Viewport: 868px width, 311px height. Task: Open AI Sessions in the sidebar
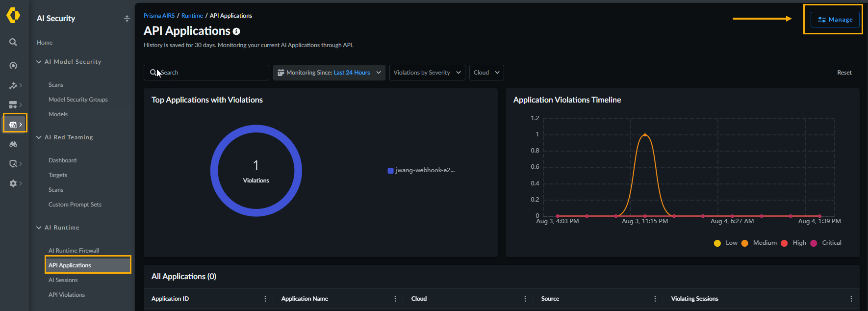(63, 280)
